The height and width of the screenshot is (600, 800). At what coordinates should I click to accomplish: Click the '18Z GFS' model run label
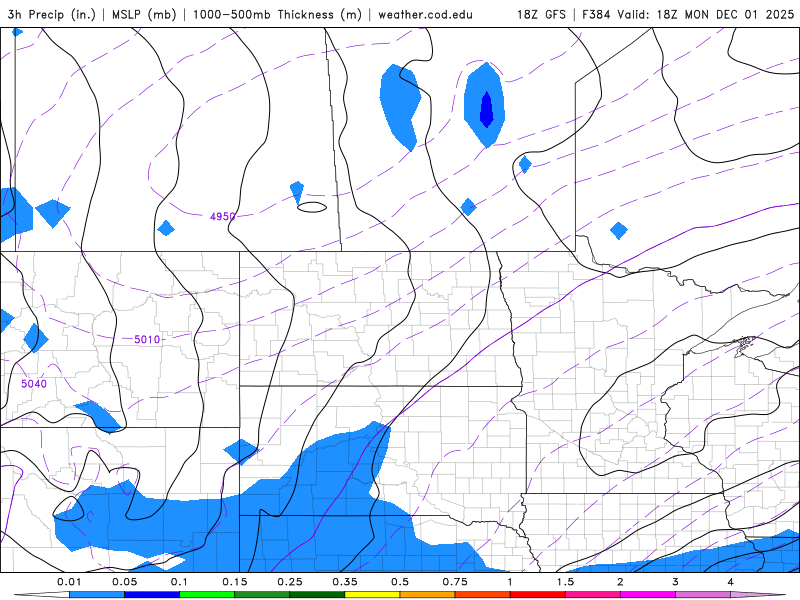click(x=541, y=14)
